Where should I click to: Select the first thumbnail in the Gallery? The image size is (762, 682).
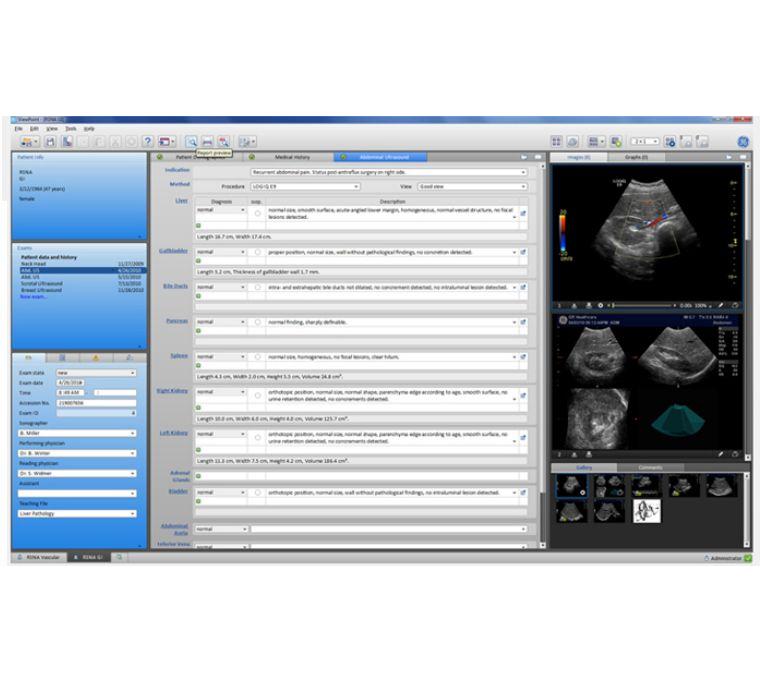[572, 486]
